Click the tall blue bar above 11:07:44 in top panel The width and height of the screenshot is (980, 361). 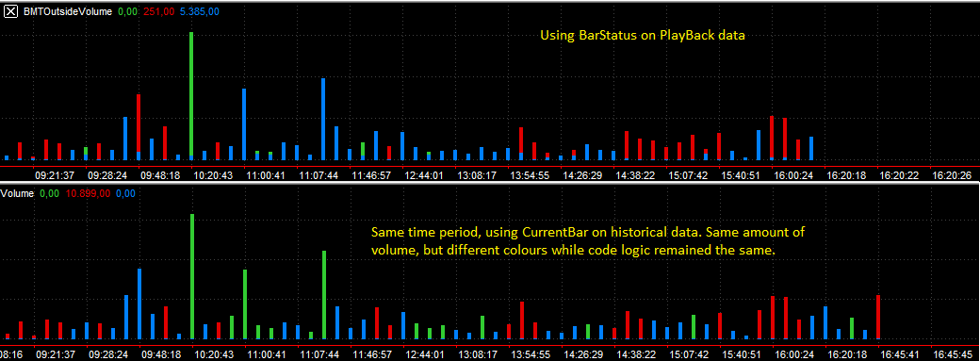pyautogui.click(x=323, y=119)
